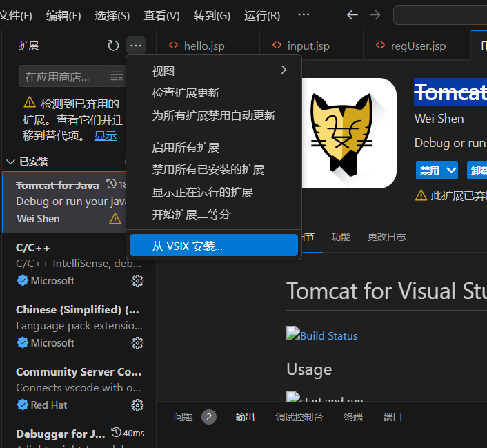
Task: Expand the 视图 submenu arrow
Action: coord(284,70)
